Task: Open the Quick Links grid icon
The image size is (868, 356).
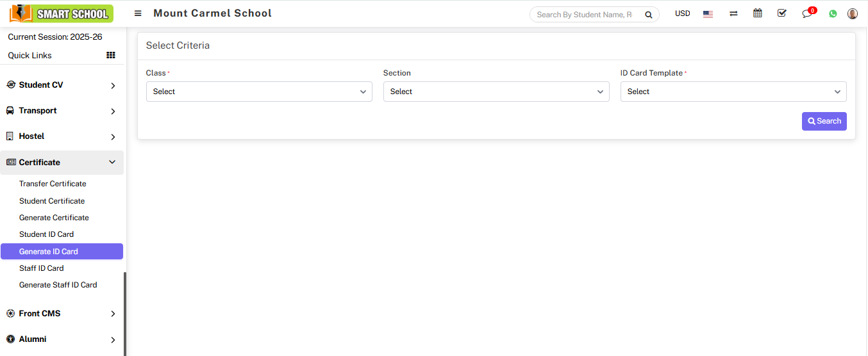Action: coord(110,56)
